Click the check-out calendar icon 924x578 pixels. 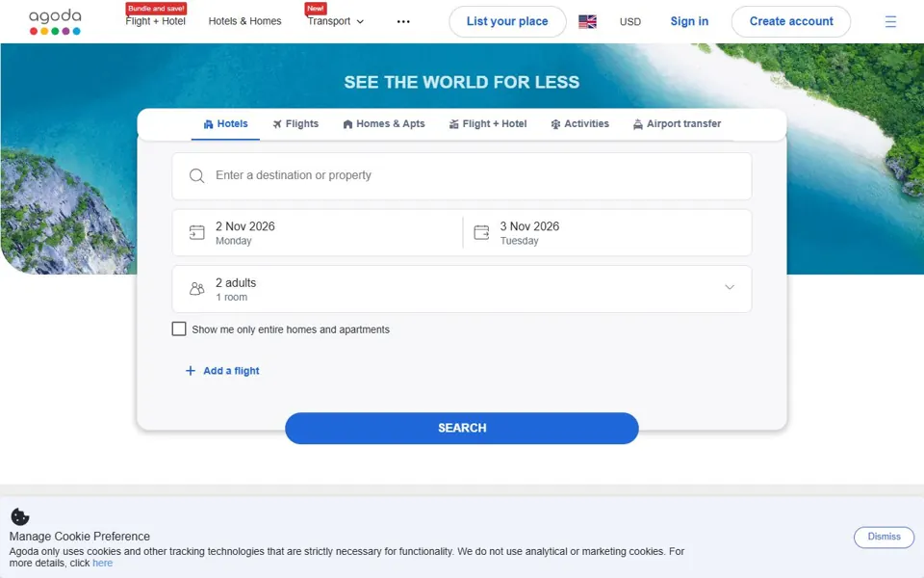click(x=481, y=232)
